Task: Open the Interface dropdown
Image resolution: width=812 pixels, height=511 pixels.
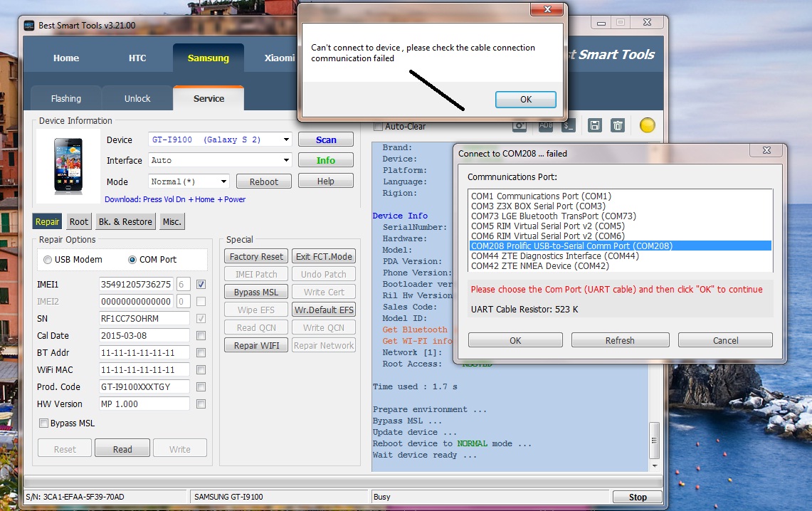Action: (286, 161)
